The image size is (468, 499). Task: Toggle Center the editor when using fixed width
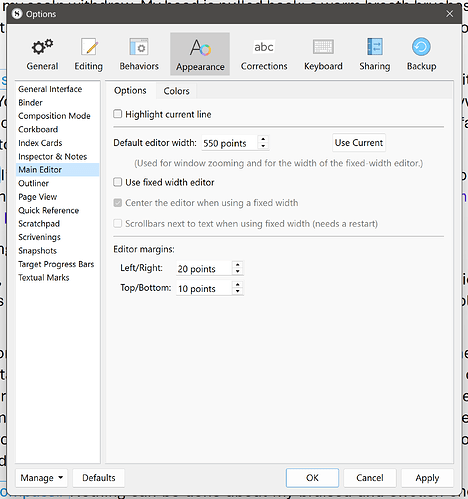(x=118, y=203)
